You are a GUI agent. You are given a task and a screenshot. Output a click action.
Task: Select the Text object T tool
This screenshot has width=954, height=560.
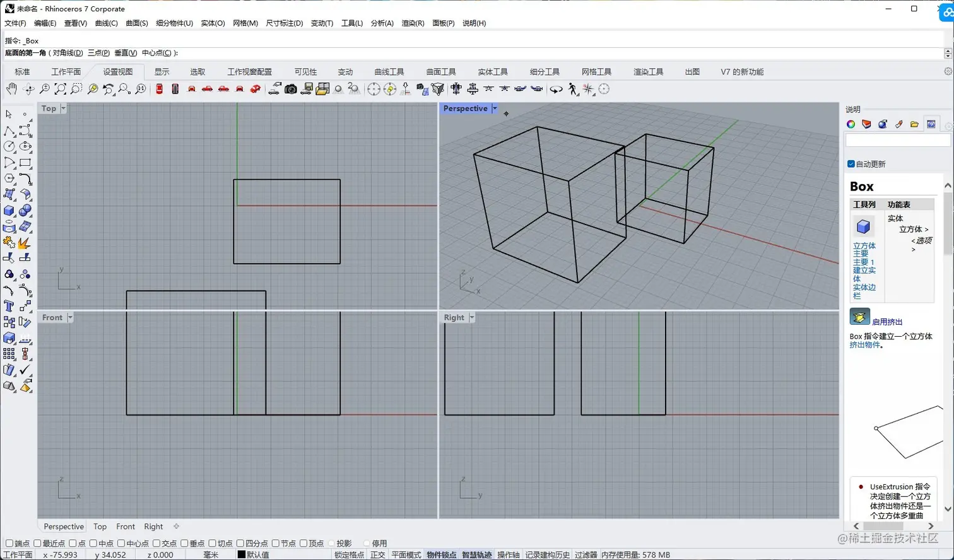click(x=9, y=306)
